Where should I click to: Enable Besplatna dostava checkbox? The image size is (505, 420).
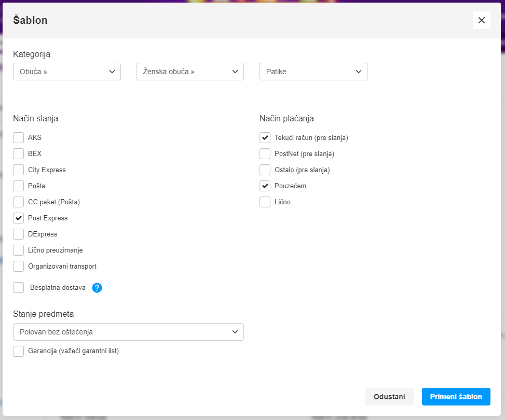(18, 288)
